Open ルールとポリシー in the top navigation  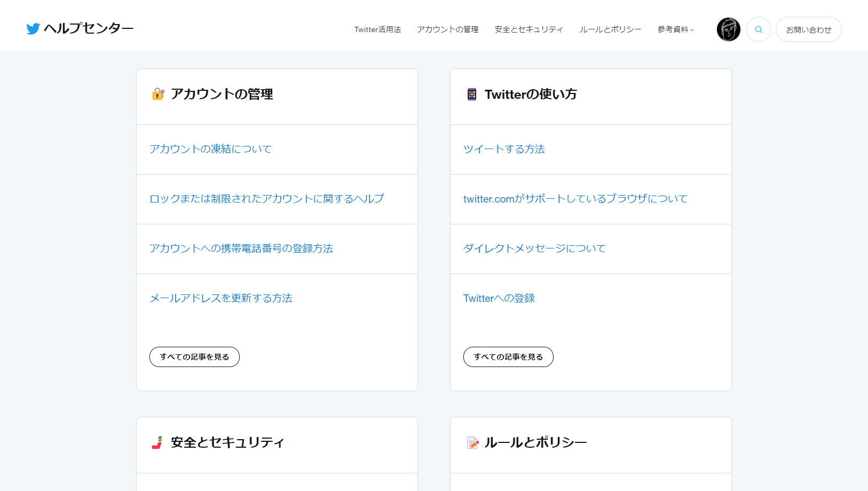[x=611, y=29]
